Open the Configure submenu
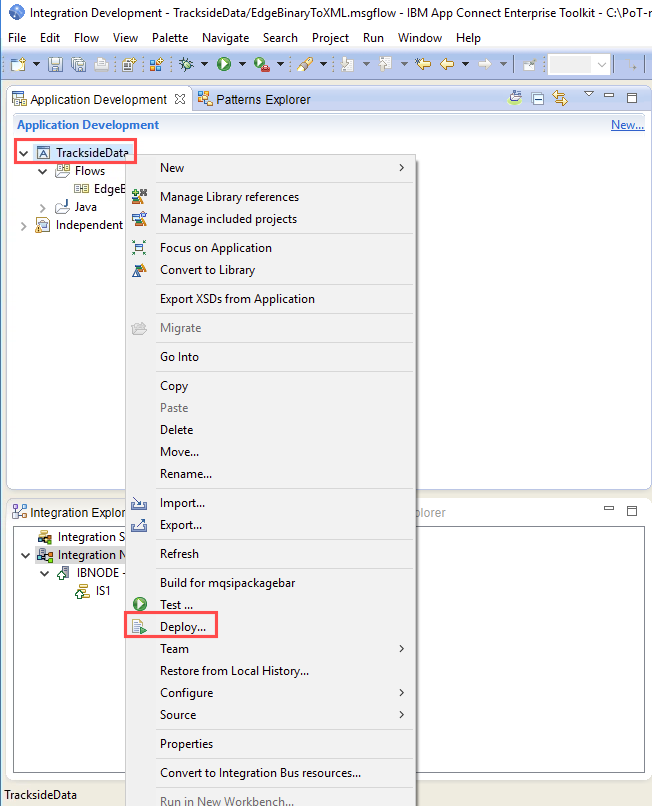 270,693
